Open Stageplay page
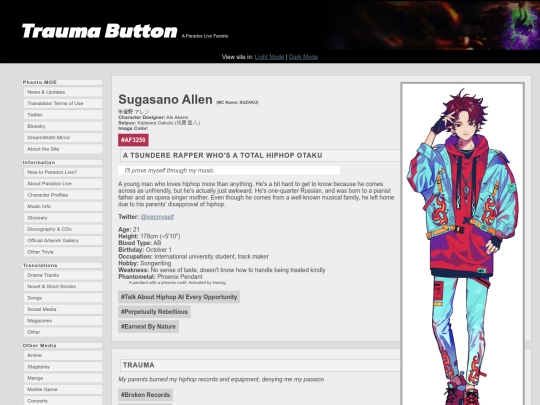The height and width of the screenshot is (405, 540). coord(63,367)
